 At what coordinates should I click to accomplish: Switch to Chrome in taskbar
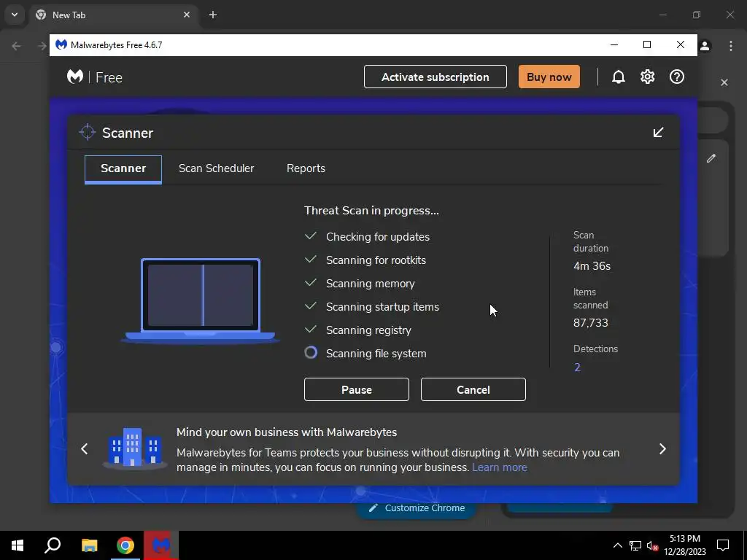coord(125,545)
